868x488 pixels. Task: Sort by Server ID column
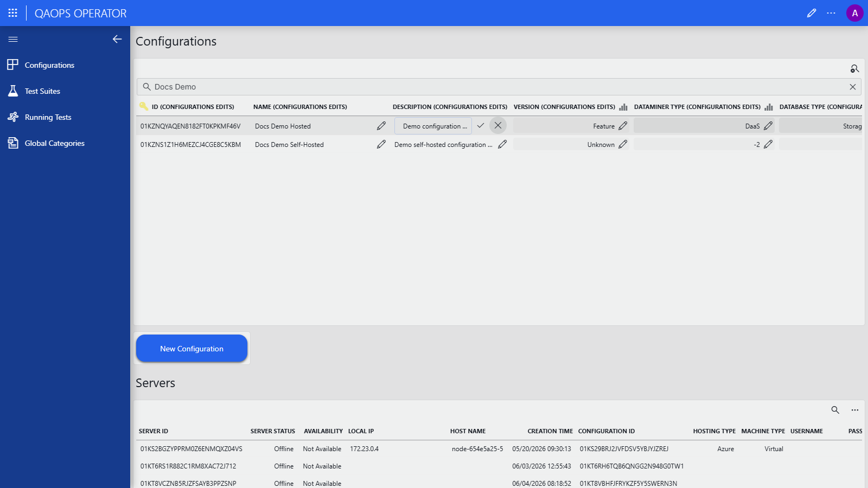click(x=154, y=431)
